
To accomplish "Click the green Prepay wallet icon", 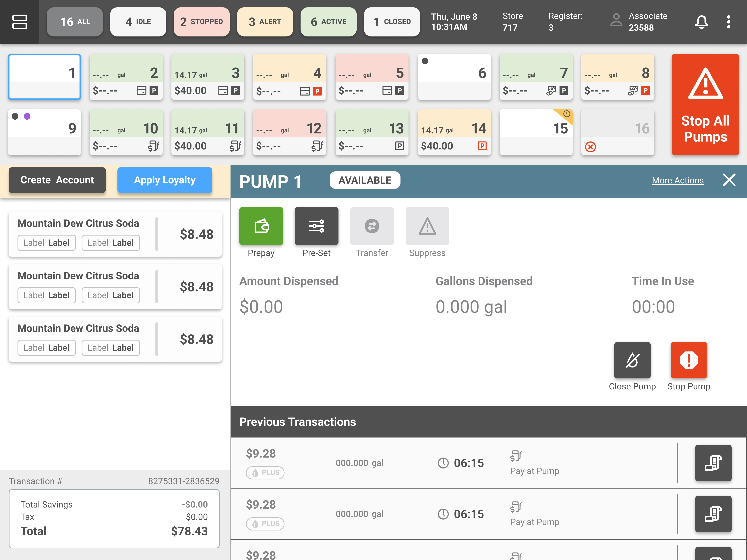I will pos(261,226).
